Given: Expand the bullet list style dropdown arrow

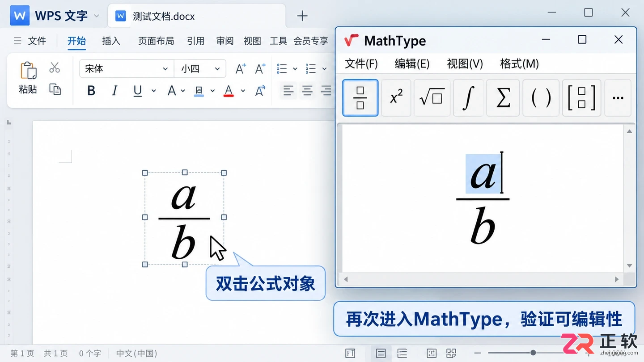Looking at the screenshot, I should pyautogui.click(x=295, y=69).
